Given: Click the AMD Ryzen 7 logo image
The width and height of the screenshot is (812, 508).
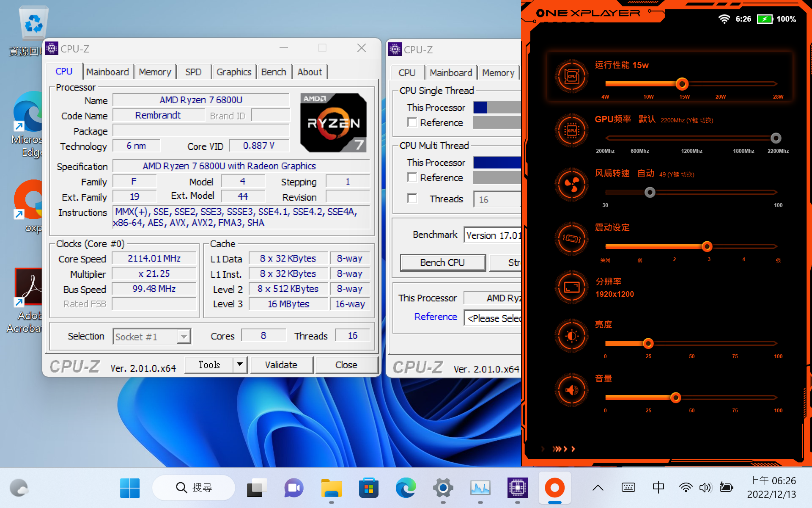Looking at the screenshot, I should [x=333, y=123].
